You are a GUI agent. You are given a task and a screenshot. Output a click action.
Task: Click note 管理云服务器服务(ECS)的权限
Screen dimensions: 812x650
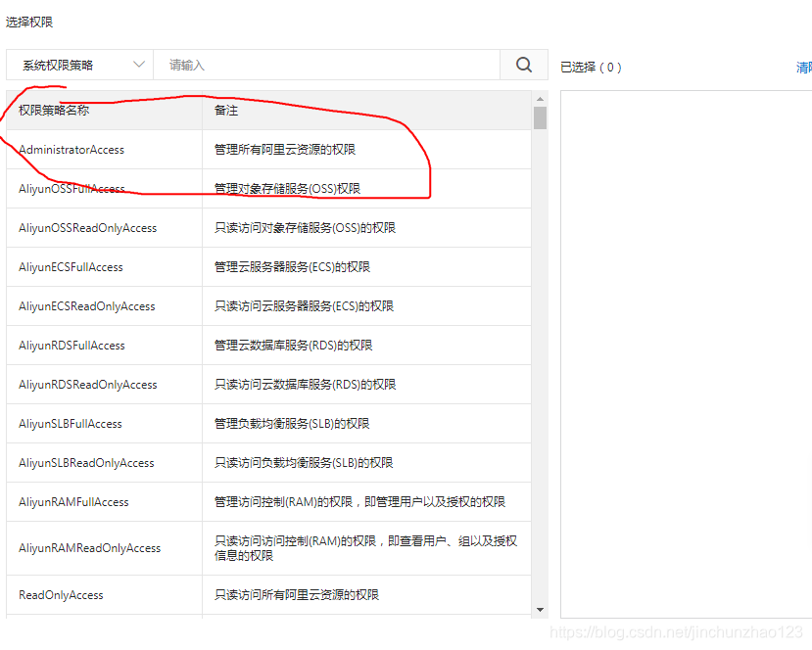292,267
